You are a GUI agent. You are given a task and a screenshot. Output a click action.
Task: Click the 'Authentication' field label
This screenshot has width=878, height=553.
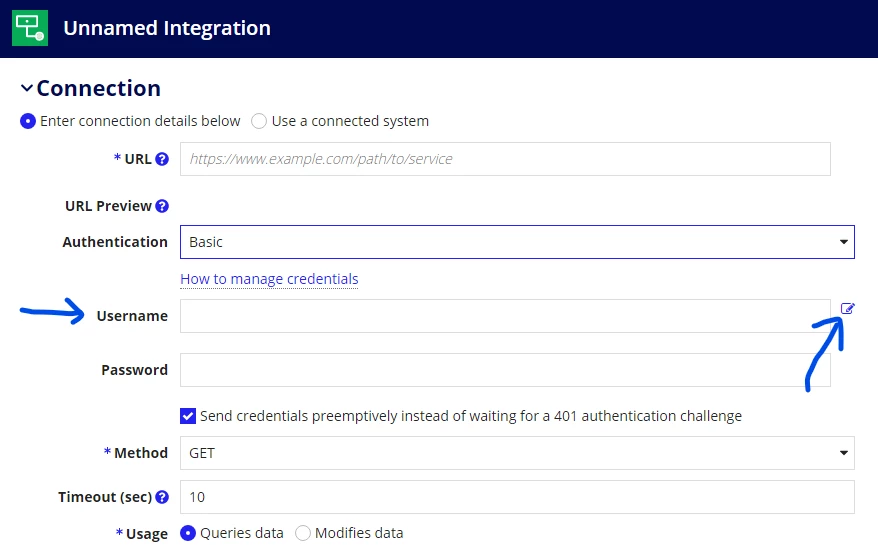(115, 242)
